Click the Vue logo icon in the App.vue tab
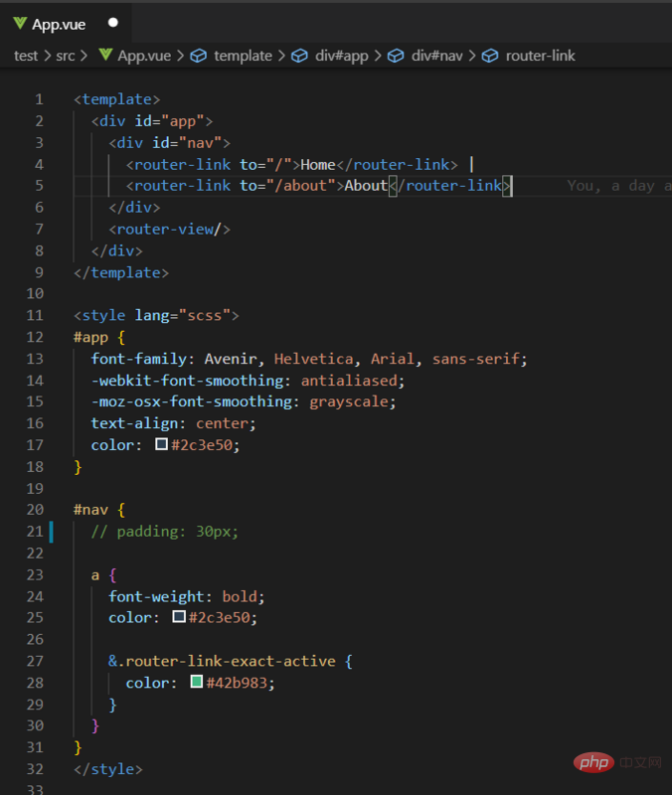Viewport: 672px width, 795px height. tap(20, 23)
